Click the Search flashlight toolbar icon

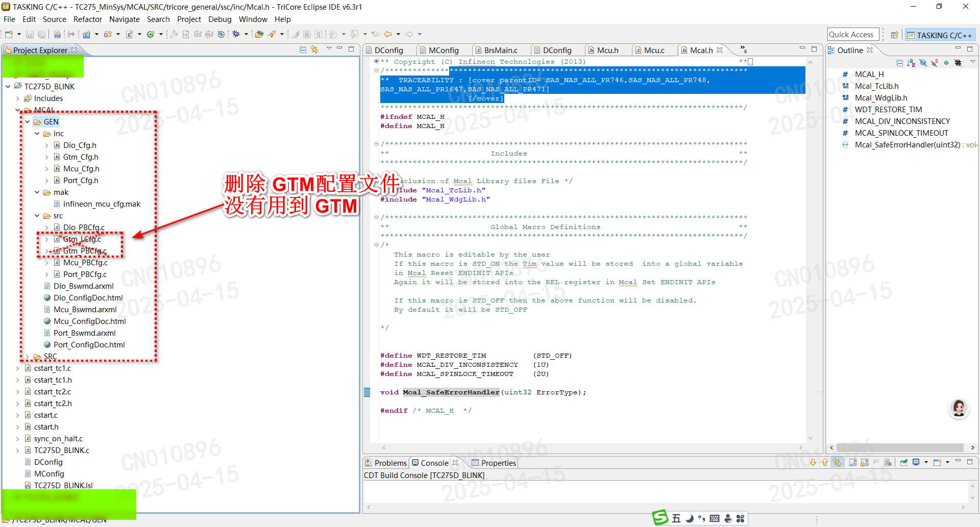272,34
